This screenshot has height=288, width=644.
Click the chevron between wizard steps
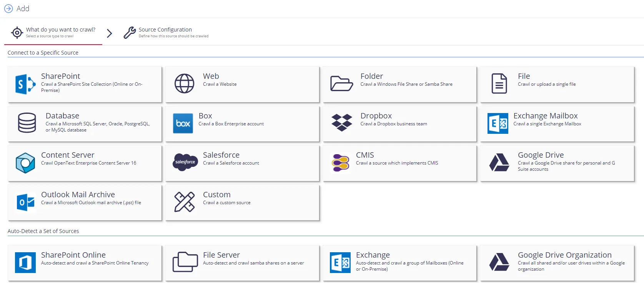tap(110, 33)
